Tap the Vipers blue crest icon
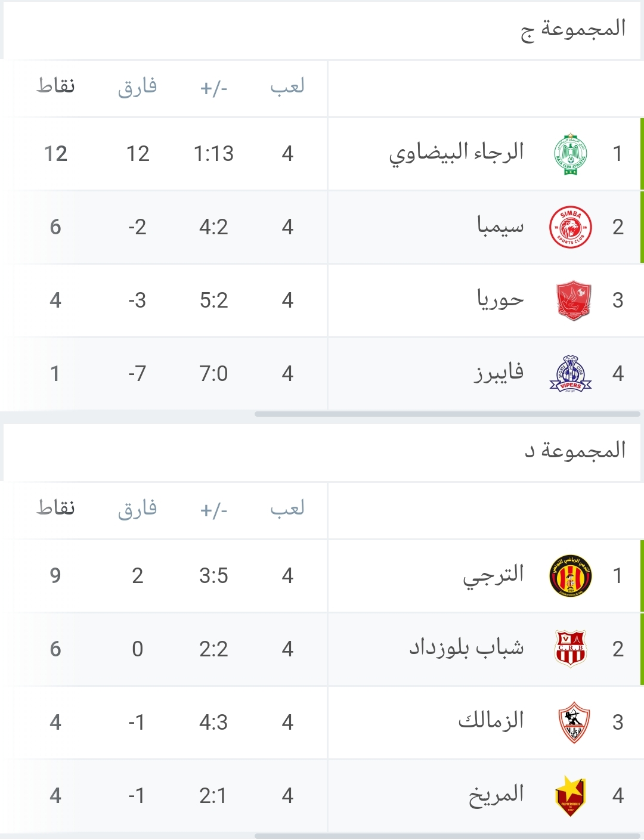The width and height of the screenshot is (644, 840). tap(571, 374)
